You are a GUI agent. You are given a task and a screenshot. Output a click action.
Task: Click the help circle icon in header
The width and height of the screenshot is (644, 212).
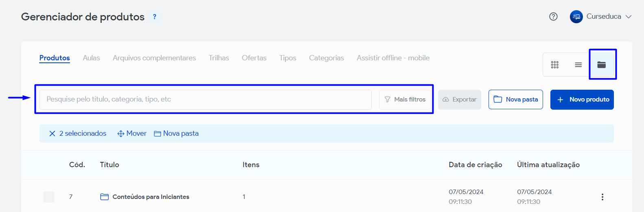553,17
